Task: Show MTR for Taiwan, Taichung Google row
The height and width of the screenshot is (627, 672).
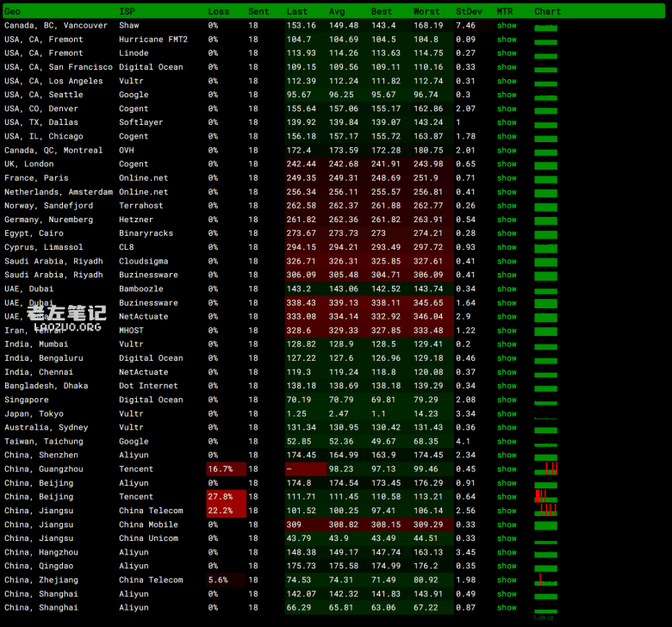Action: tap(507, 442)
